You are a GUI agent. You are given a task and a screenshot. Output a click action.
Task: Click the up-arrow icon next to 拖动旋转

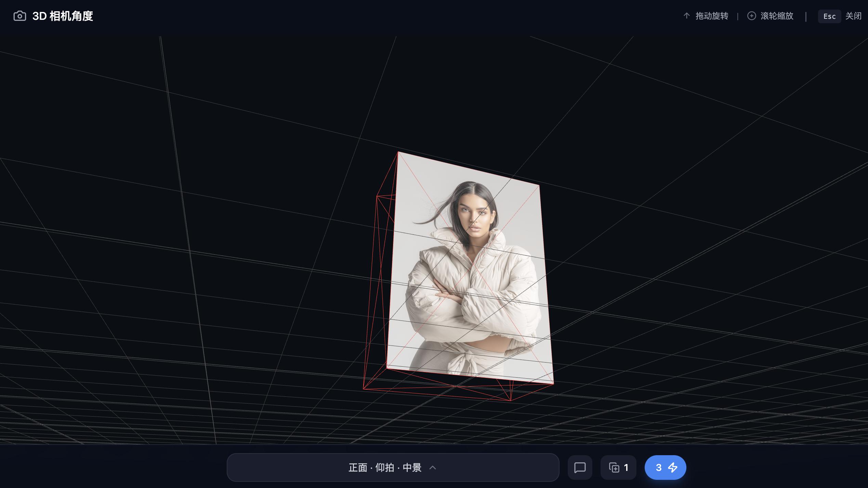(x=687, y=16)
